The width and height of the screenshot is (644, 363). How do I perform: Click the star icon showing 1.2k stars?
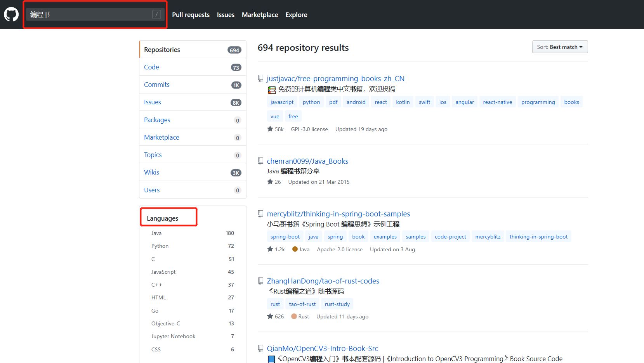pyautogui.click(x=270, y=249)
